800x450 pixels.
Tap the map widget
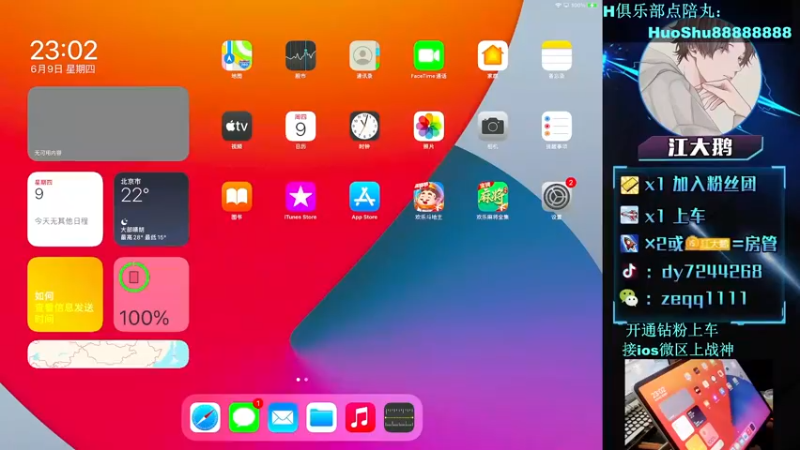coord(108,354)
